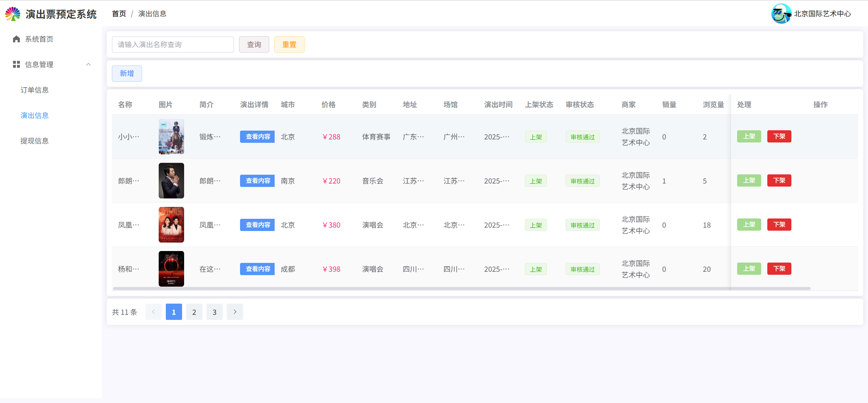This screenshot has height=403, width=868.
Task: Collapse the 信息管理 menu chevron
Action: (x=88, y=64)
